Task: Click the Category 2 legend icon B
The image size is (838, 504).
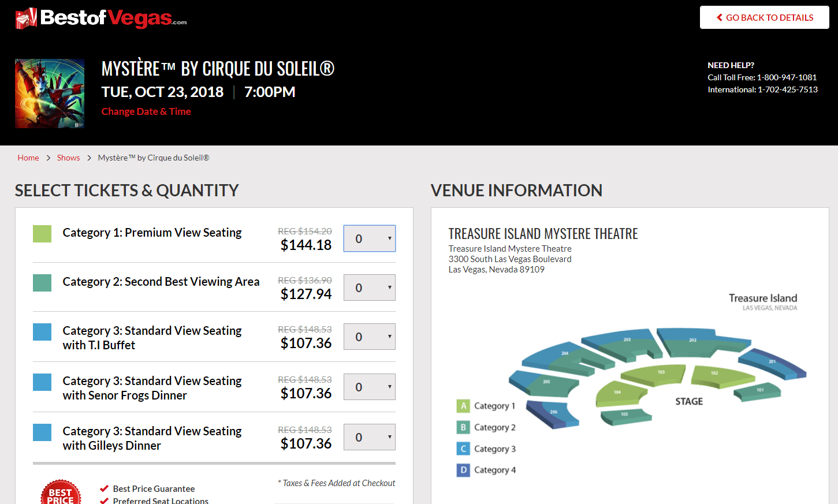Action: pyautogui.click(x=463, y=427)
